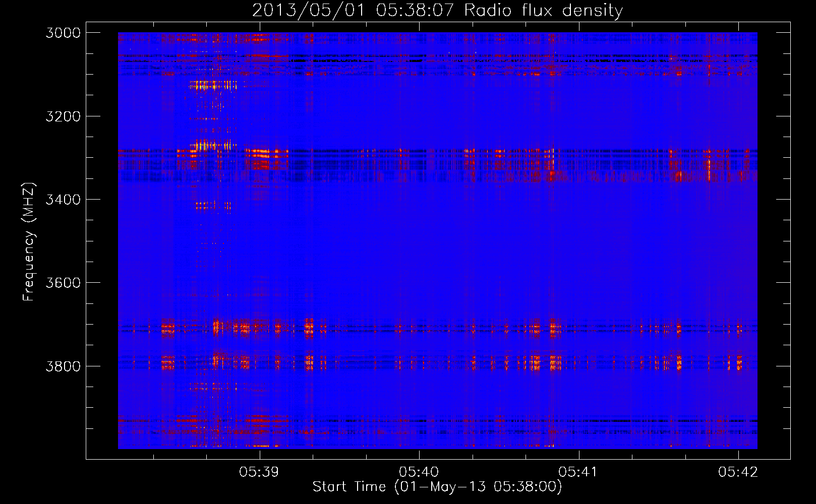Select the 3200 frequency axis label
Screen dimensions: 816x504
[63, 116]
